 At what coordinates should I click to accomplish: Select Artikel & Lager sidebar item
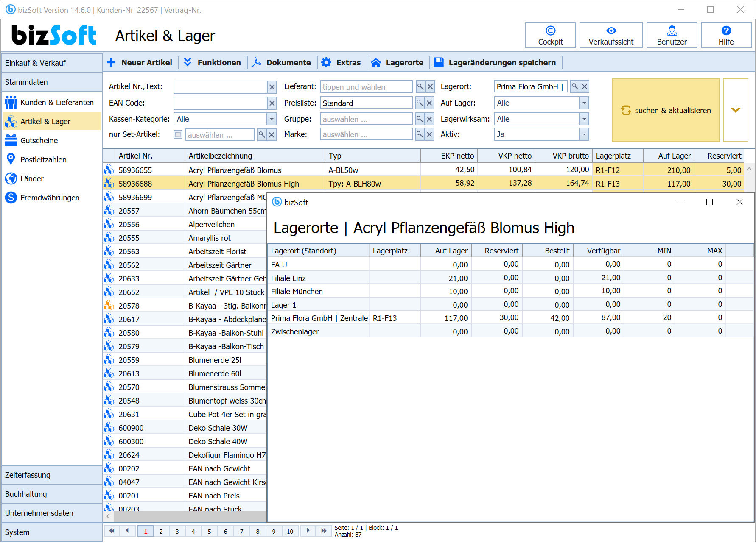(52, 121)
